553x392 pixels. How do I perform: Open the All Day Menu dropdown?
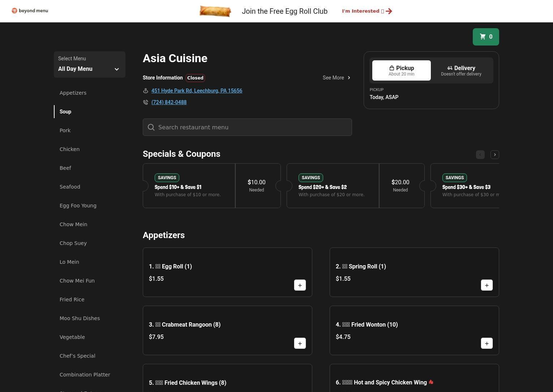(x=89, y=65)
